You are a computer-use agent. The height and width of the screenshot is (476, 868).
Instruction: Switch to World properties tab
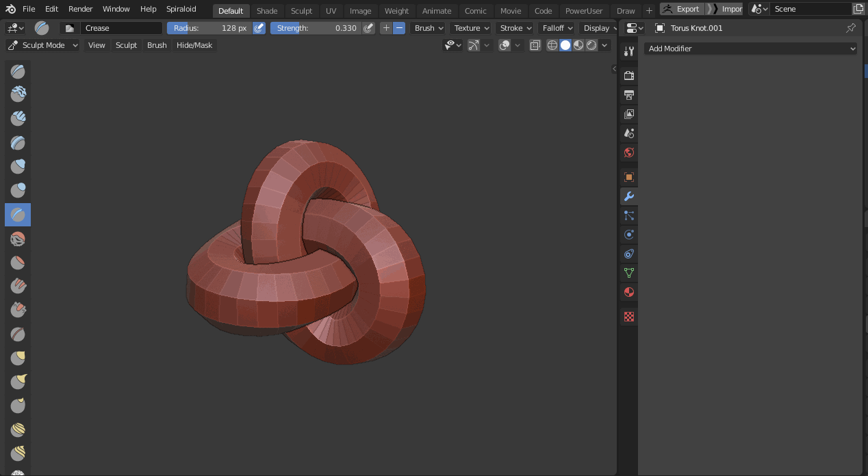click(629, 153)
